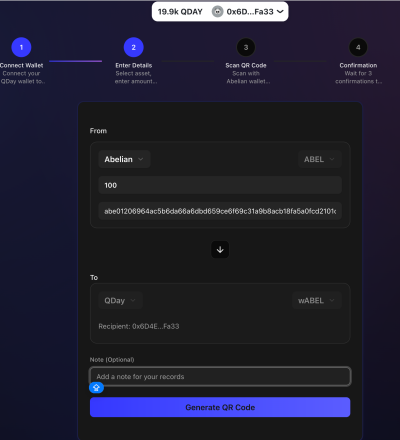Click the swap direction arrow icon
Image resolution: width=400 pixels, height=440 pixels.
(x=220, y=249)
